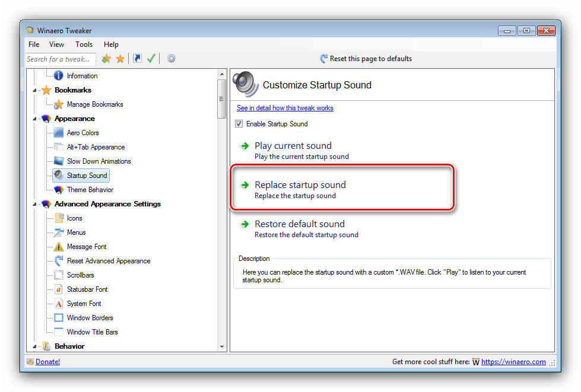Click the green arrow beside Play current sound
The width and height of the screenshot is (581, 392).
(x=245, y=146)
